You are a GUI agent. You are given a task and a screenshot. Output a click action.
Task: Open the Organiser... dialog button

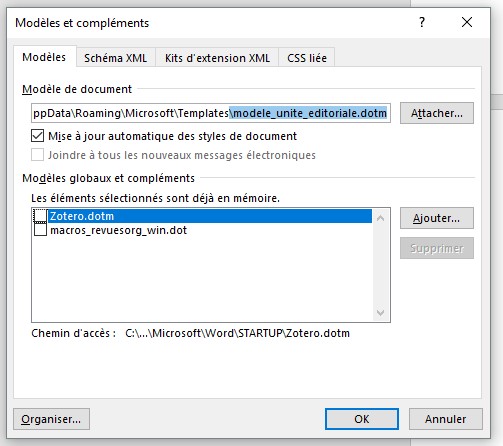click(51, 419)
